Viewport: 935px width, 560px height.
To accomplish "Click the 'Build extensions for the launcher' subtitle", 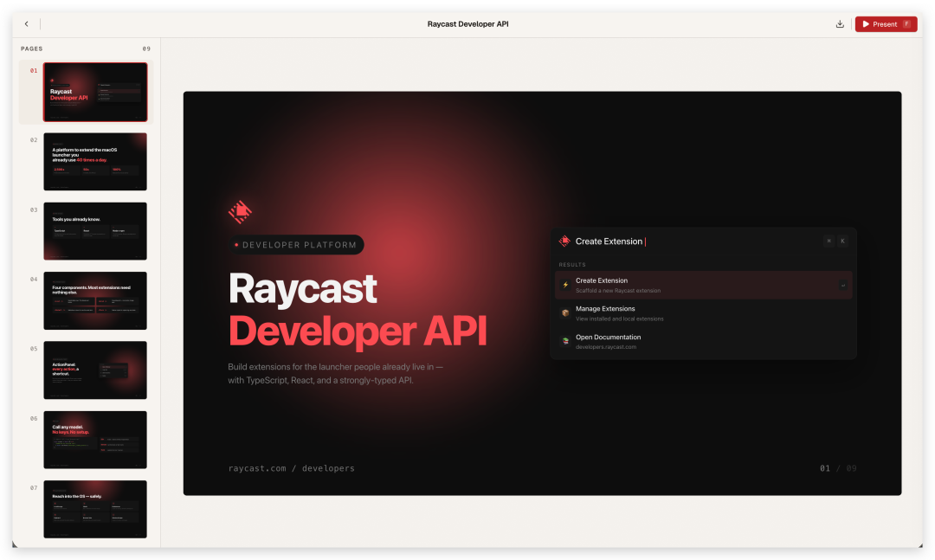I will 335,373.
